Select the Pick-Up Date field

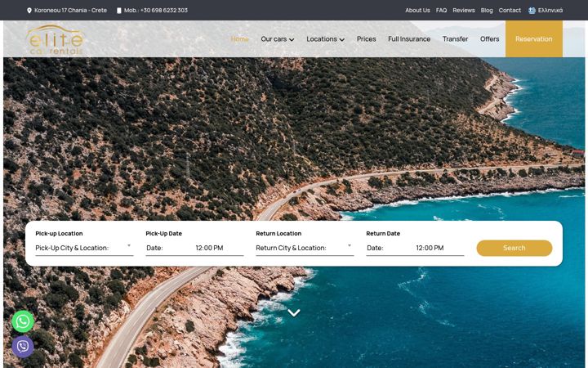(x=169, y=248)
